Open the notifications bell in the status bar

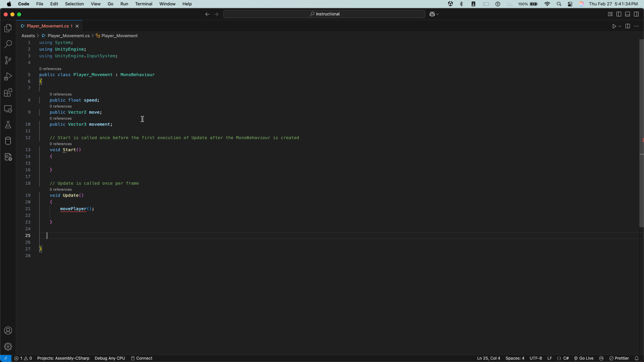(637, 358)
